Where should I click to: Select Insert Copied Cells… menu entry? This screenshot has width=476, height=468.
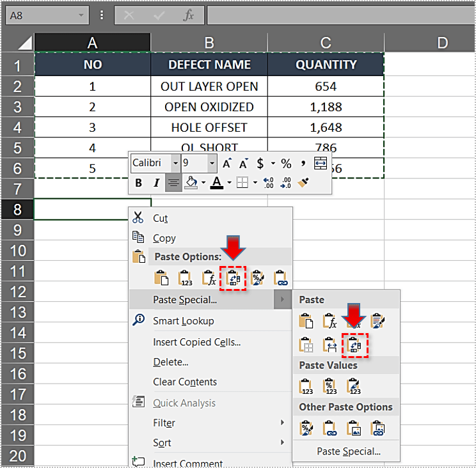pyautogui.click(x=196, y=342)
